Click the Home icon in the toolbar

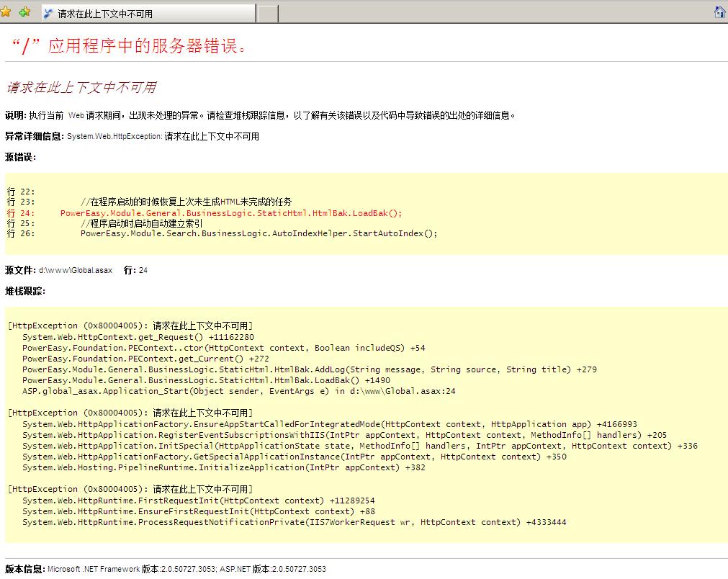coord(719,12)
